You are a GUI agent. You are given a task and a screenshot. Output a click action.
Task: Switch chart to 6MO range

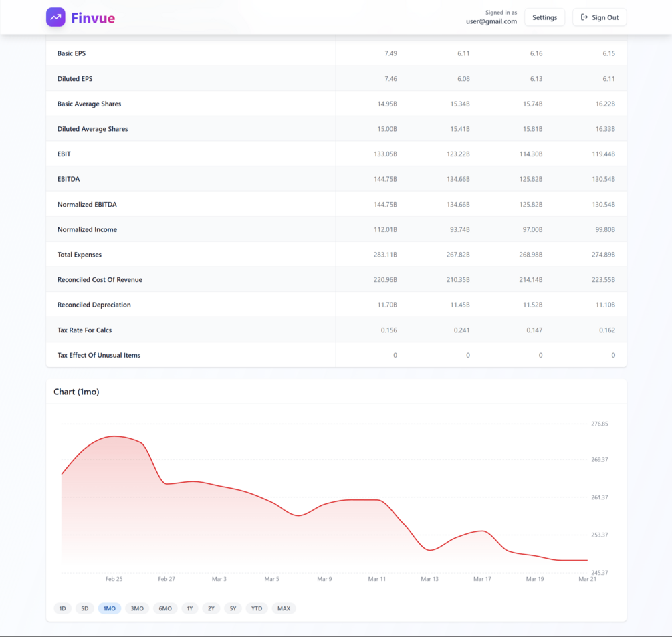coord(165,608)
